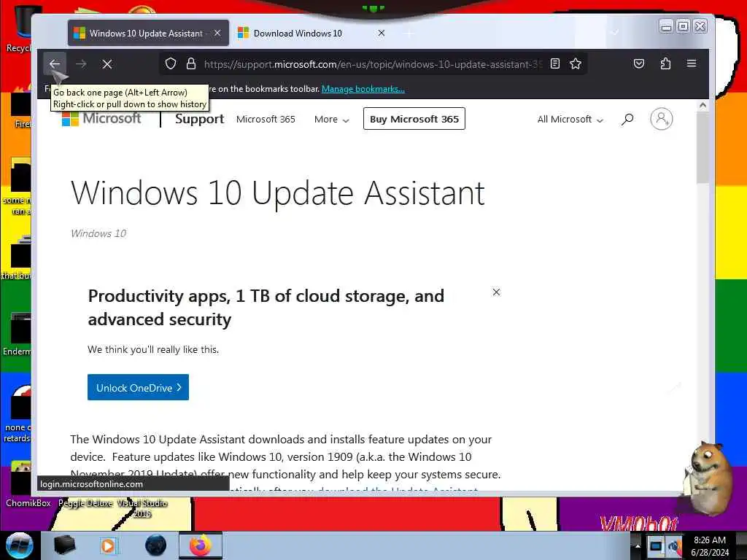Click the vertical scrollbar thumb

(703, 147)
